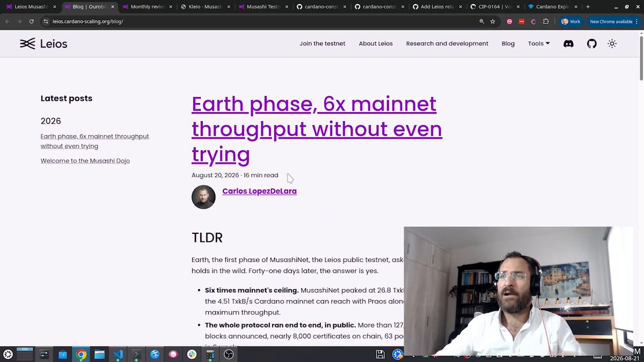Expand the Tools dropdown in the navbar
644x362 pixels.
tap(539, 43)
